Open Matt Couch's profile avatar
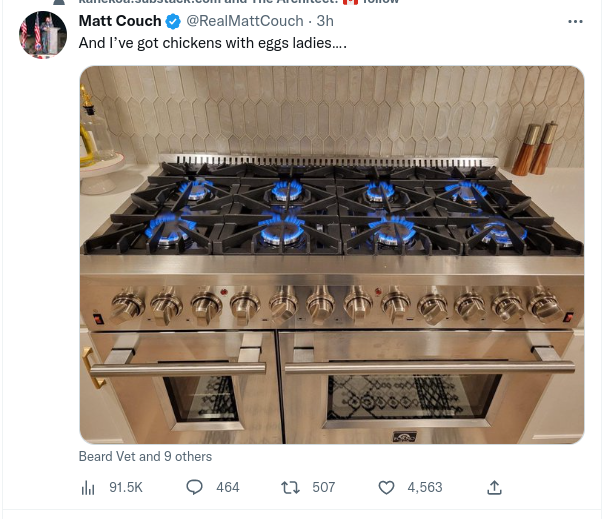 43,36
